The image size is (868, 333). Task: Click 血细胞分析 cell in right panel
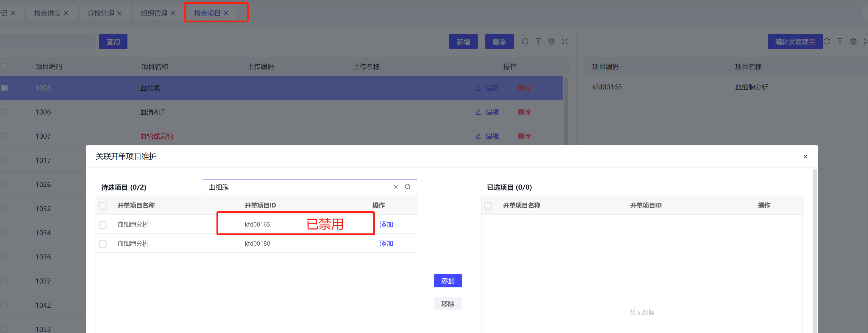(x=751, y=87)
